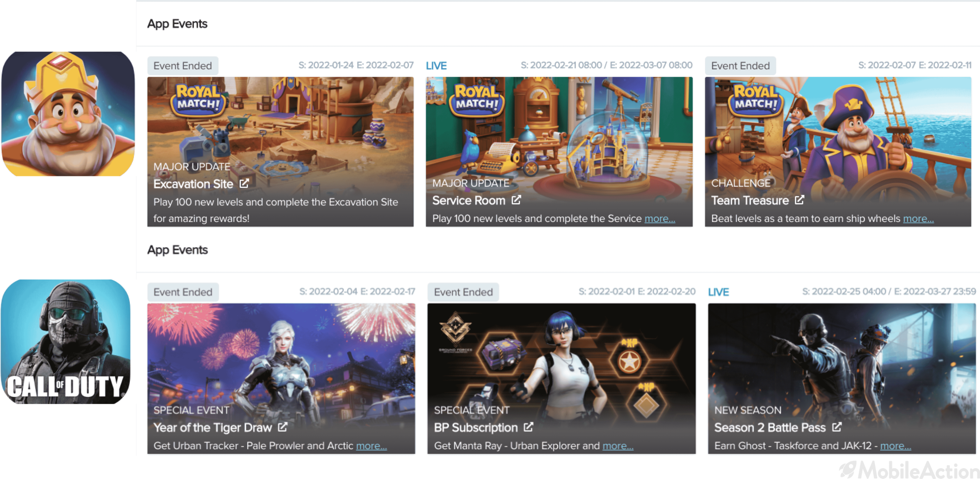Click date range 'S: 2022-02-21 08:00 / E: 2022-03-07 08:00'

point(606,65)
